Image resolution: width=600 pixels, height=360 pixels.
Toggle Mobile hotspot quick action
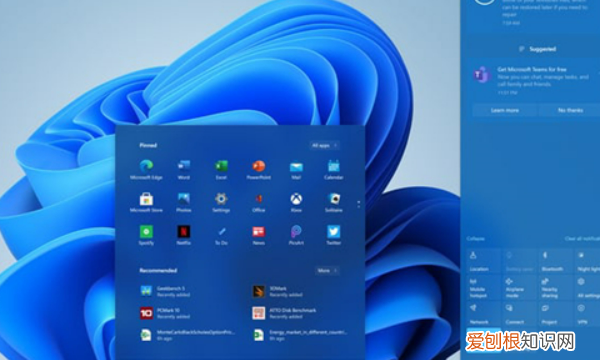[x=483, y=288]
